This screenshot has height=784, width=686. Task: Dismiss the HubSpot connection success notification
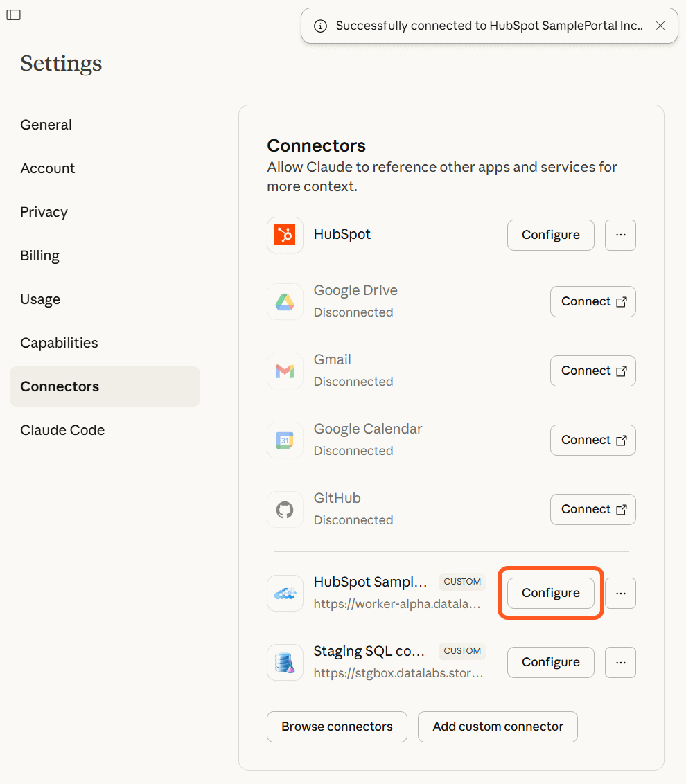[x=660, y=26]
